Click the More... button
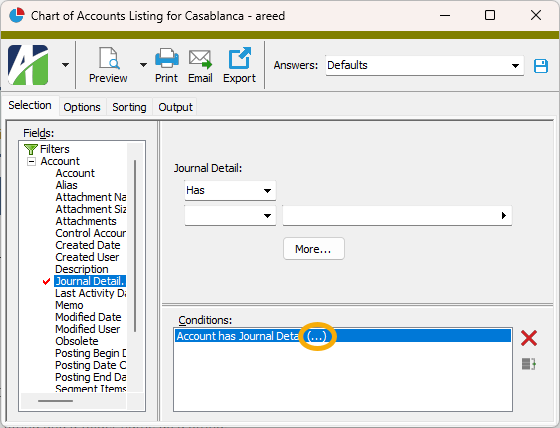This screenshot has height=428, width=560. [314, 249]
